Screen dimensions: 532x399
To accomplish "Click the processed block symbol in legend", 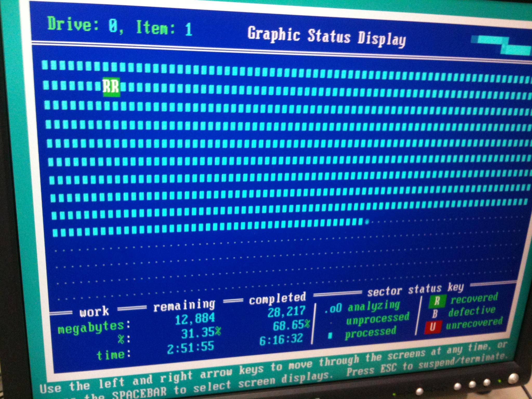I will click(330, 336).
